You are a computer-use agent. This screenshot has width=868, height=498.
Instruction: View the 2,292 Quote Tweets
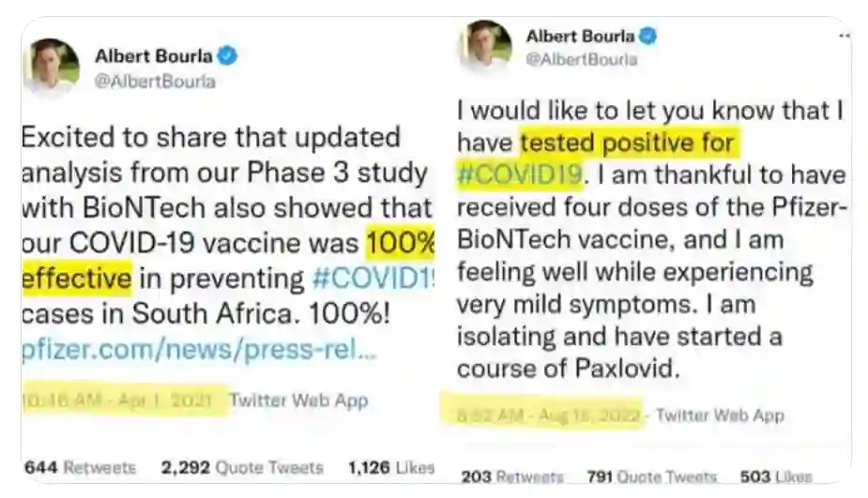241,467
